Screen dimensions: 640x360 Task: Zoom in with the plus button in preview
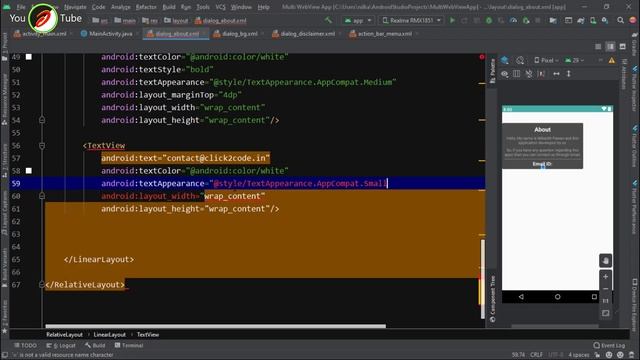[606, 277]
